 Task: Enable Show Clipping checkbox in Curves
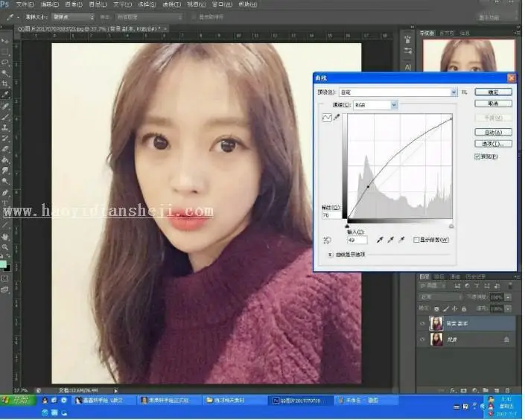click(416, 240)
